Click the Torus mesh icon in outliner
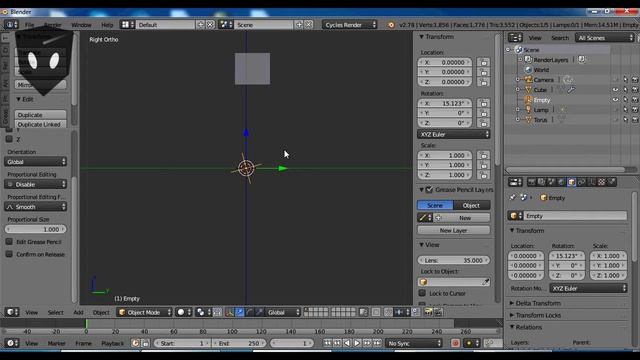The height and width of the screenshot is (360, 640). coord(529,120)
